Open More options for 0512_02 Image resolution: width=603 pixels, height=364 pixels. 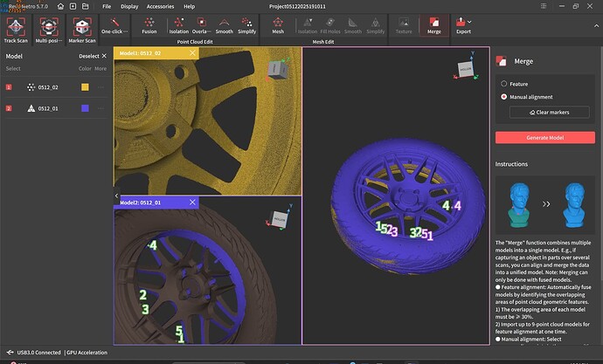[x=100, y=87]
